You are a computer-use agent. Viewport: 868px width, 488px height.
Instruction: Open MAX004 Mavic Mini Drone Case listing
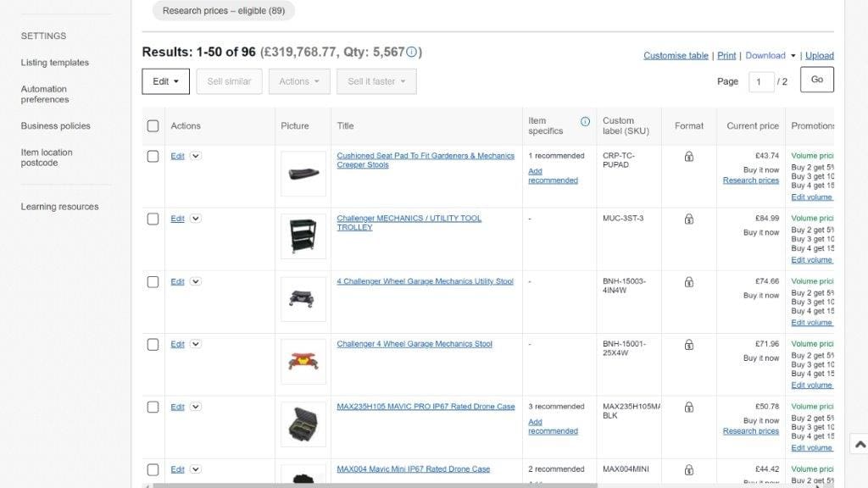point(414,469)
